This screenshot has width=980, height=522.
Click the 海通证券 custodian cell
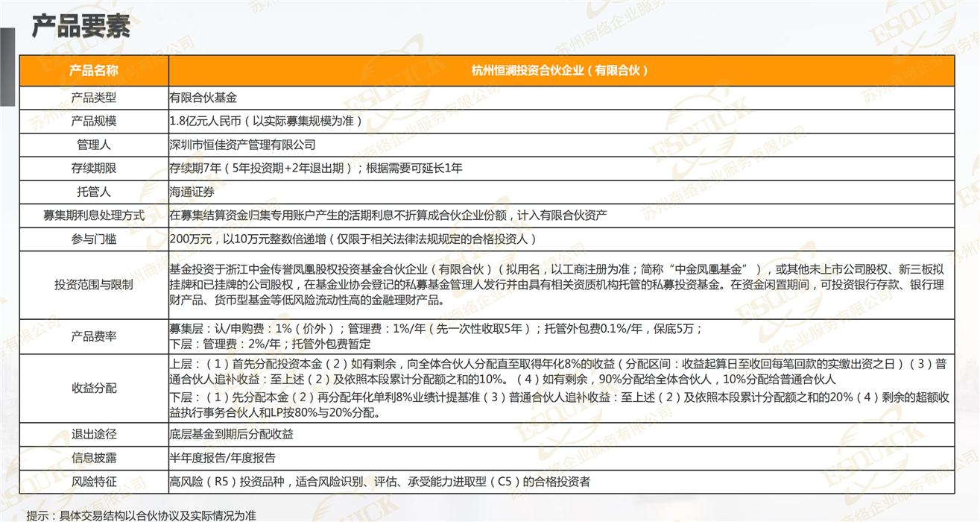pos(192,192)
